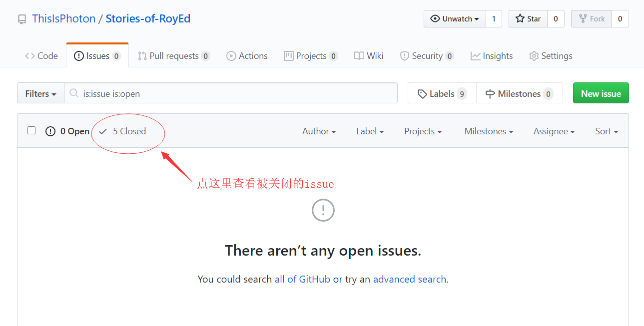Open the advanced search link

(410, 279)
